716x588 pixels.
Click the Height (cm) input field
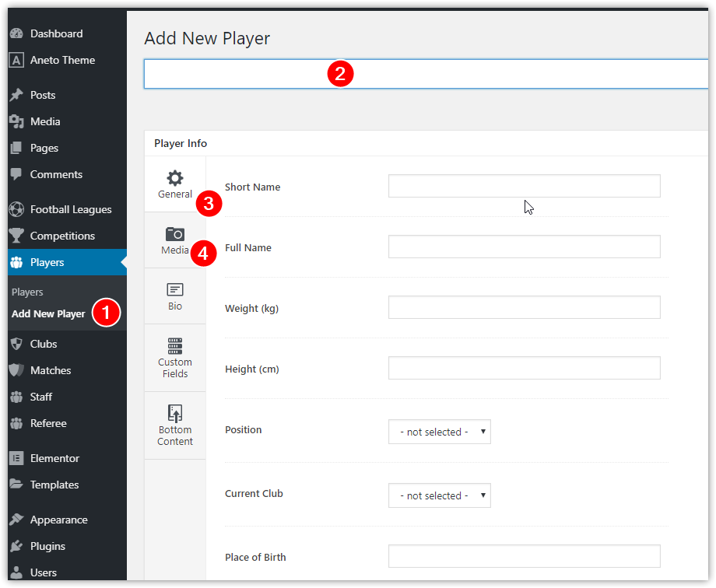pyautogui.click(x=525, y=368)
